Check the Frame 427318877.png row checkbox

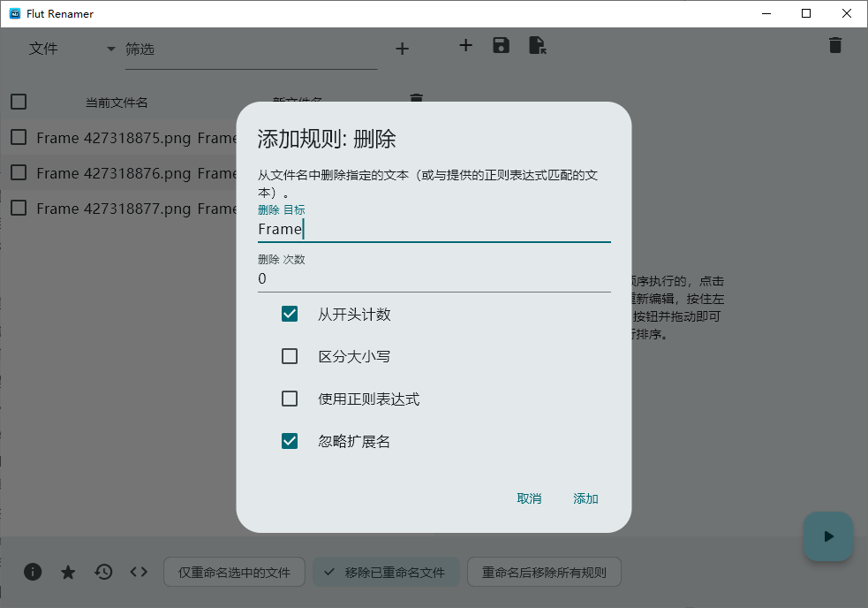(x=19, y=208)
